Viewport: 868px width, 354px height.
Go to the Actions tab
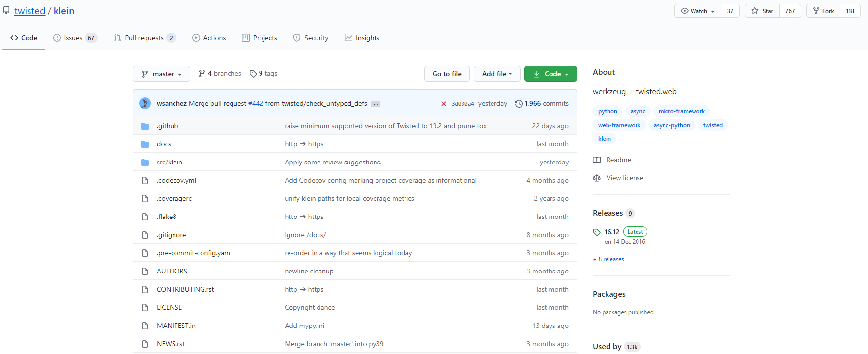[209, 38]
